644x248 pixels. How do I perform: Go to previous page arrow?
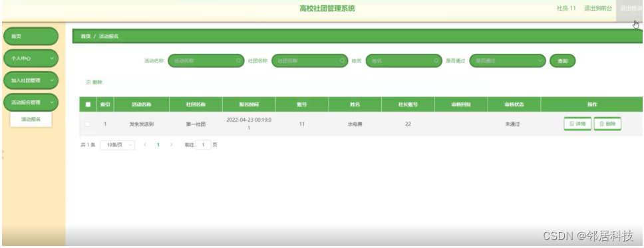click(x=145, y=145)
